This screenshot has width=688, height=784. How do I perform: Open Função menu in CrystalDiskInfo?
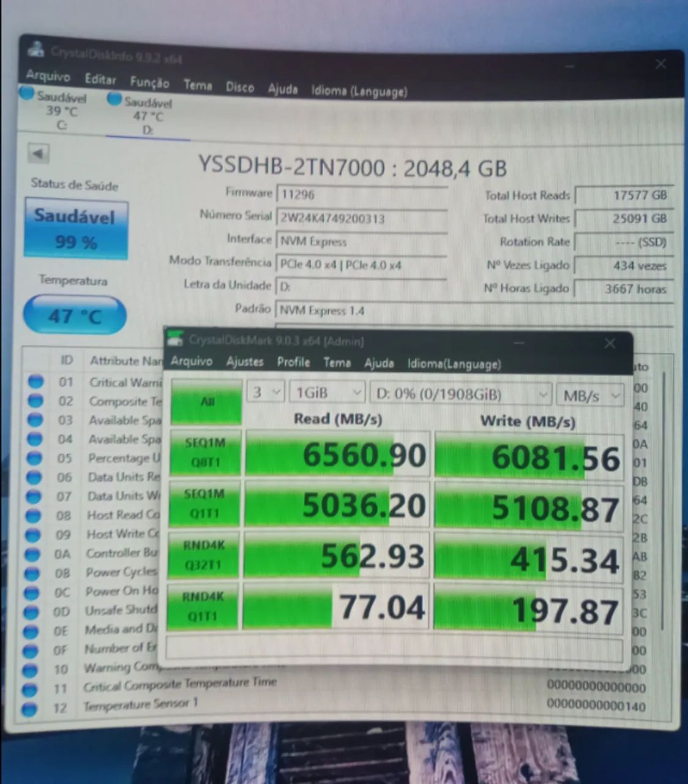[x=149, y=82]
